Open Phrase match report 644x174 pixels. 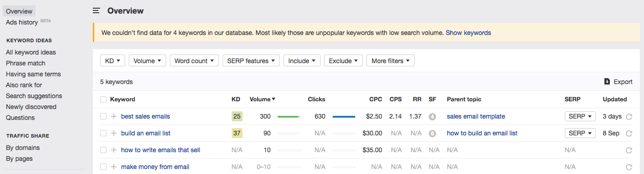(25, 63)
